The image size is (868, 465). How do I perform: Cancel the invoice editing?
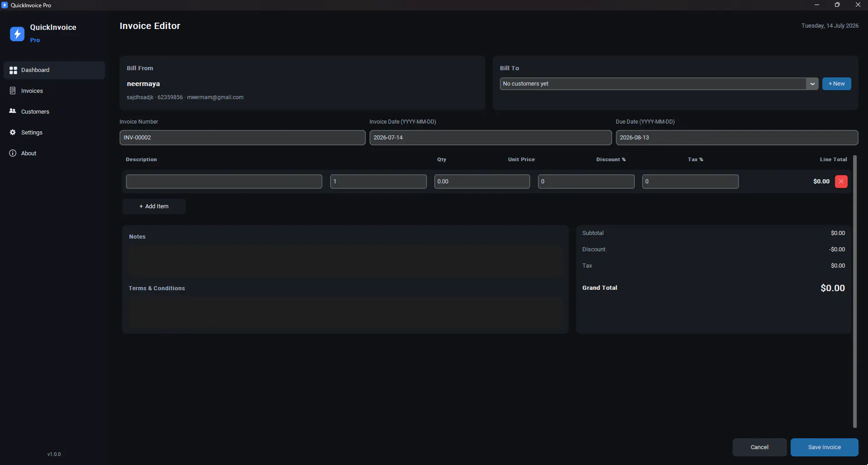(x=759, y=447)
